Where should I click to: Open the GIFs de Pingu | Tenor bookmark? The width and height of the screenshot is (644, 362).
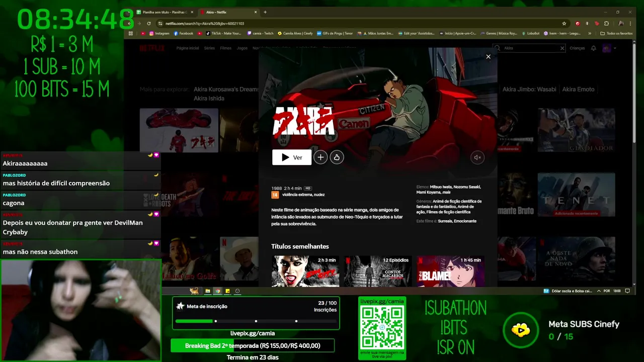[x=335, y=33]
